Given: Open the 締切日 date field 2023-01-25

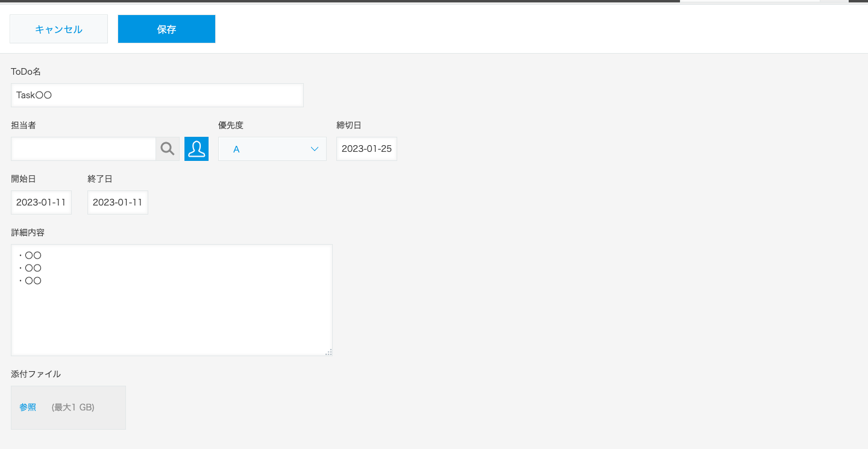Looking at the screenshot, I should [x=366, y=149].
